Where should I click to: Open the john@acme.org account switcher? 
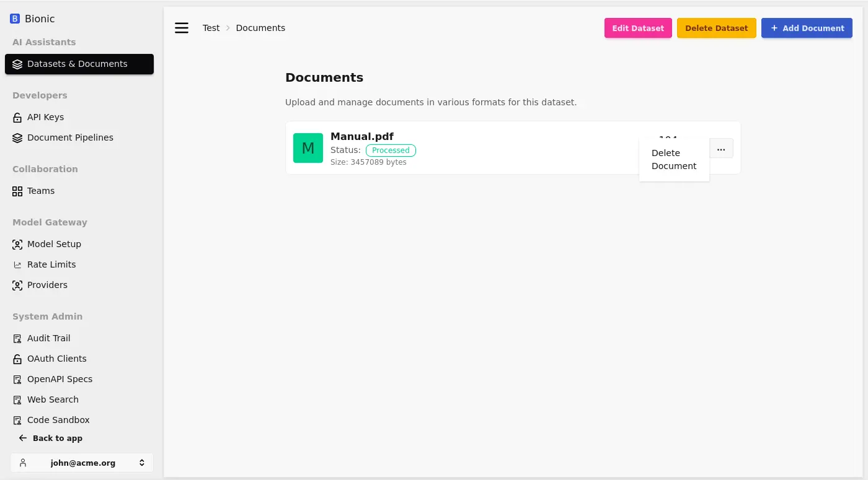[82, 463]
